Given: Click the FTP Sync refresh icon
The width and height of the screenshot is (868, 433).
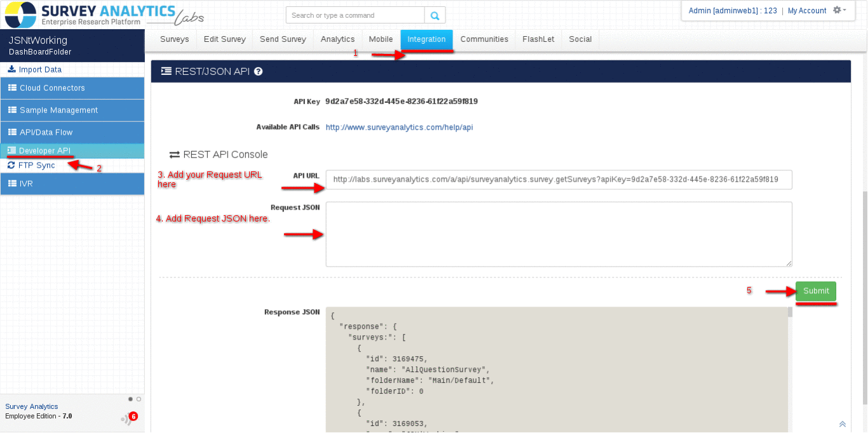Looking at the screenshot, I should pyautogui.click(x=10, y=164).
